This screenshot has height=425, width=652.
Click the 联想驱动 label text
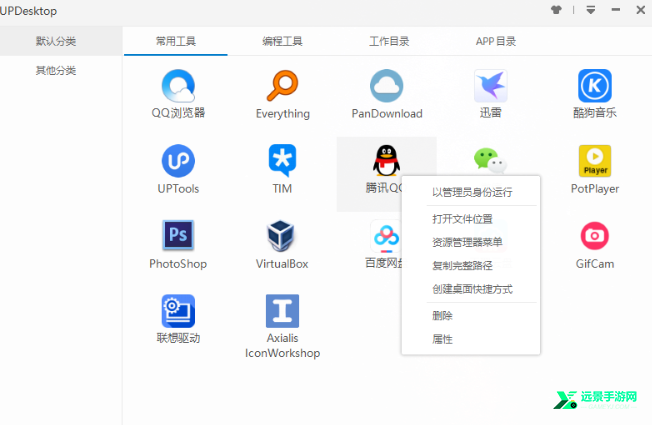point(178,338)
